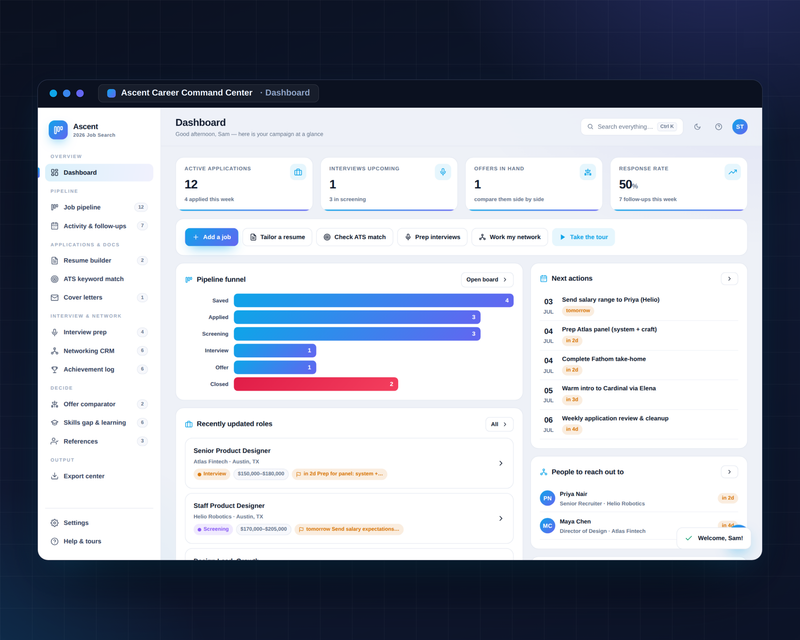The height and width of the screenshot is (640, 800).
Task: Click Work my network button
Action: [510, 237]
